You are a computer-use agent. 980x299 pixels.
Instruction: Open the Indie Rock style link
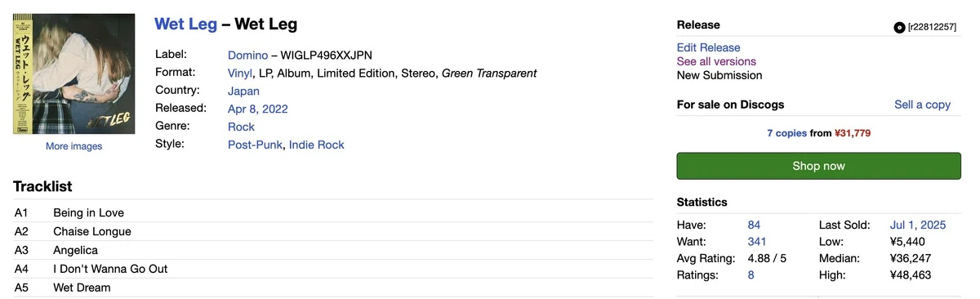(317, 145)
